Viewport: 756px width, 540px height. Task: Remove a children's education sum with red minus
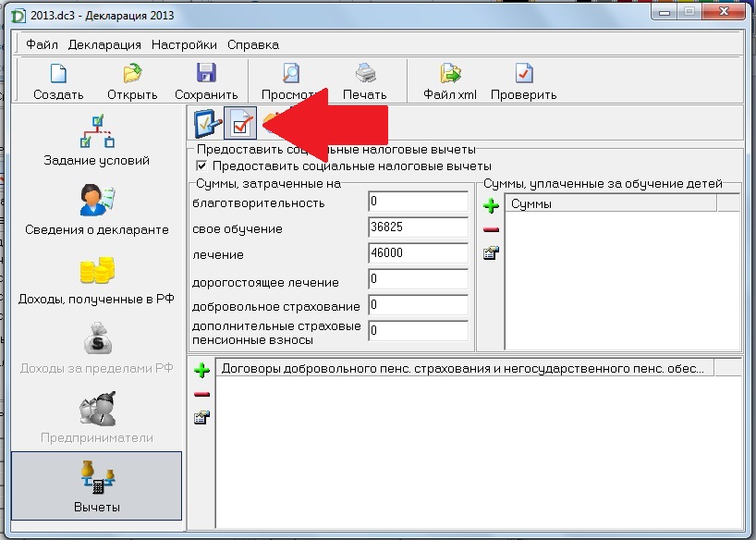coord(491,229)
